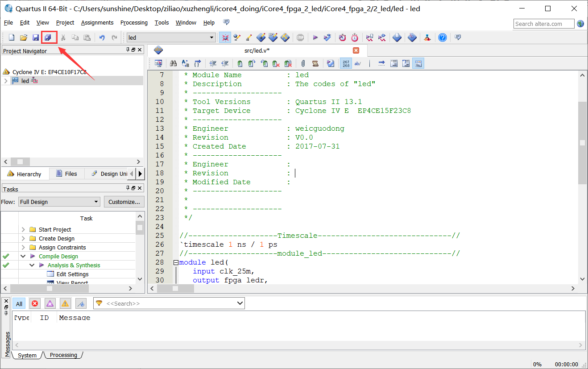Image resolution: width=588 pixels, height=369 pixels.
Task: Click the Search altera.com input field
Action: [x=544, y=24]
